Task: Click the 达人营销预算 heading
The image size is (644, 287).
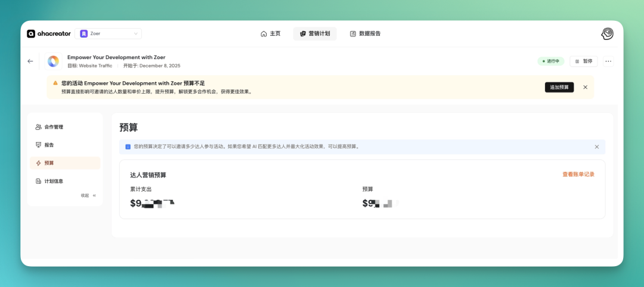Action: (148, 175)
